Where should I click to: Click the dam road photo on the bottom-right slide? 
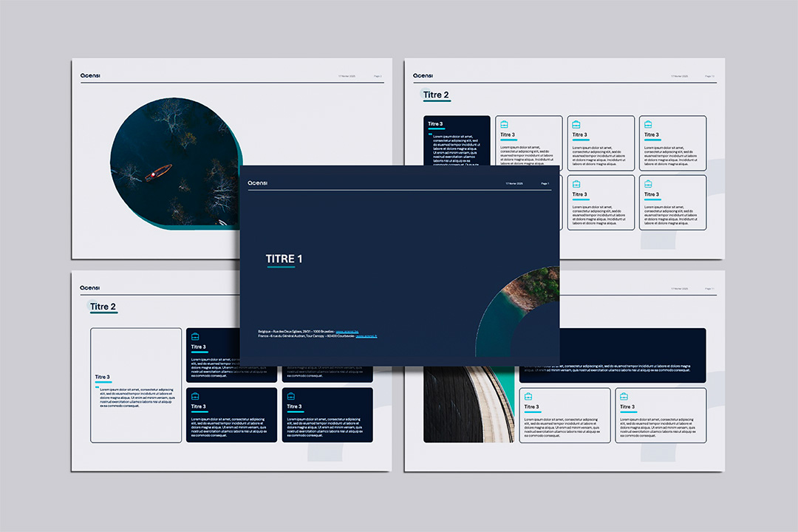(468, 404)
